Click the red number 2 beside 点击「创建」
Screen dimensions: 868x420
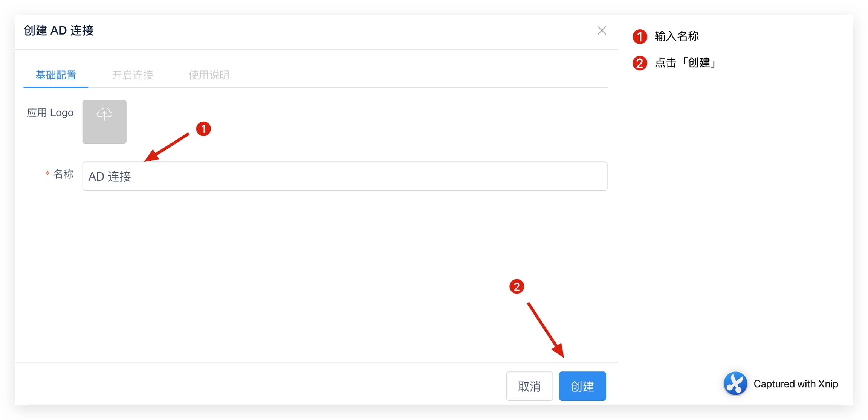(x=639, y=63)
